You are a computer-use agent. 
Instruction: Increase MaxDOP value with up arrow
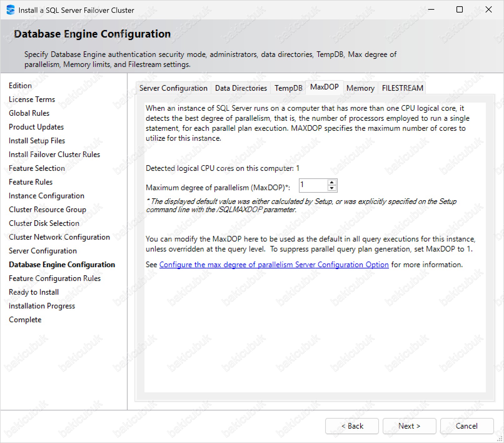[x=332, y=182]
